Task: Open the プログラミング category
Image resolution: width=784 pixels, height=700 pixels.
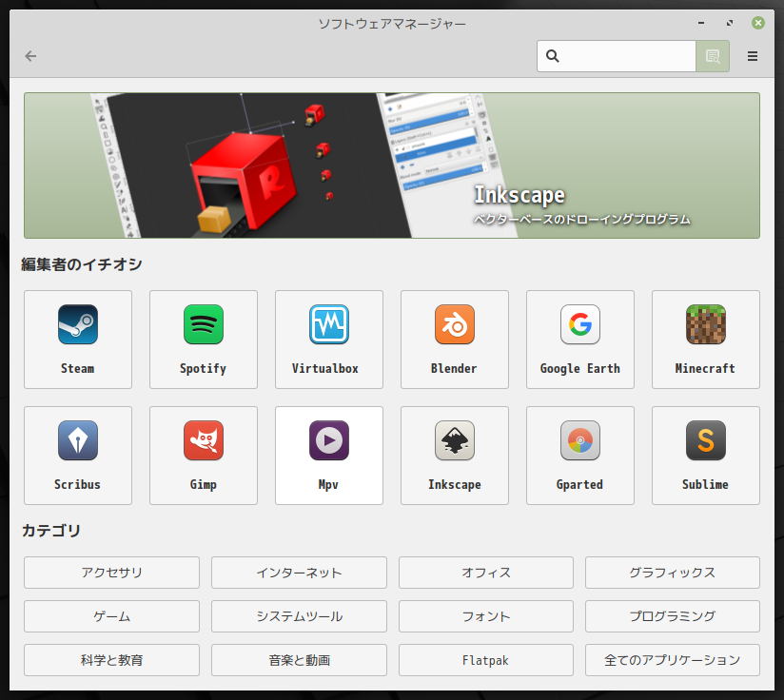Action: click(673, 616)
